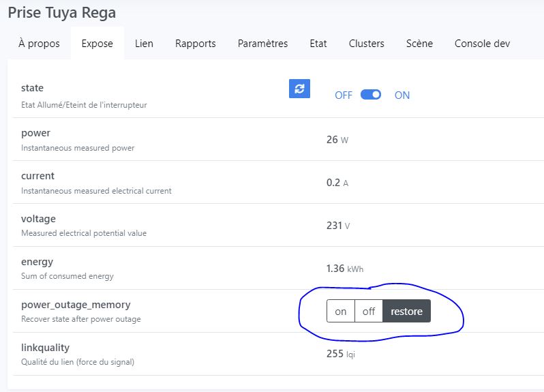The height and width of the screenshot is (392, 544).
Task: Set power outage memory to off
Action: (x=368, y=311)
